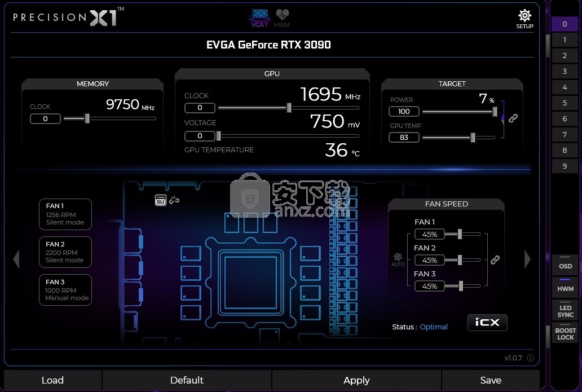Open the FAN 3 1000 RPM card
Screen dimensions: 582x392
[65, 290]
